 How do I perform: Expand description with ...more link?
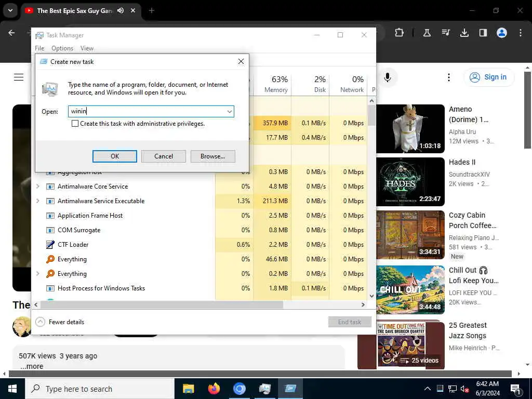click(x=32, y=366)
